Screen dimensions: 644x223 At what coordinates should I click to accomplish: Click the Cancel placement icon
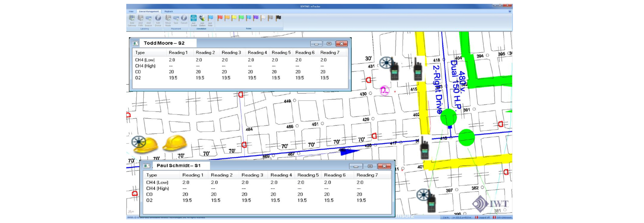[x=184, y=20]
